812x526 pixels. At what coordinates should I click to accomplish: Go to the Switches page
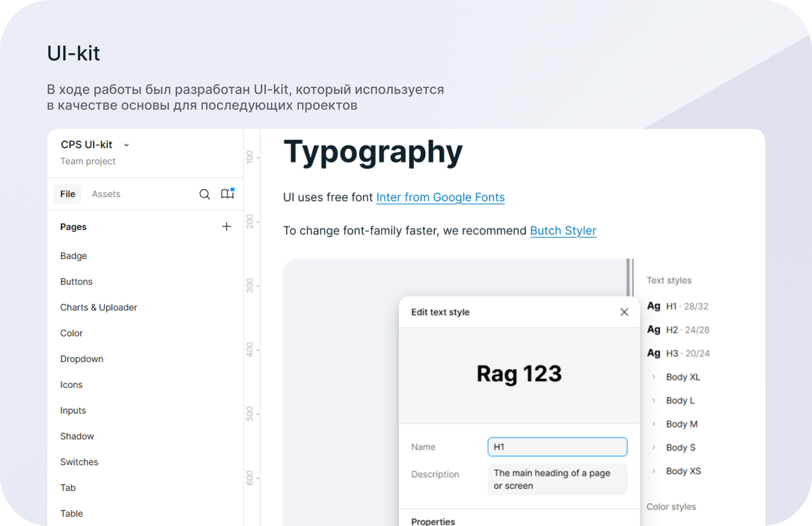pos(79,462)
